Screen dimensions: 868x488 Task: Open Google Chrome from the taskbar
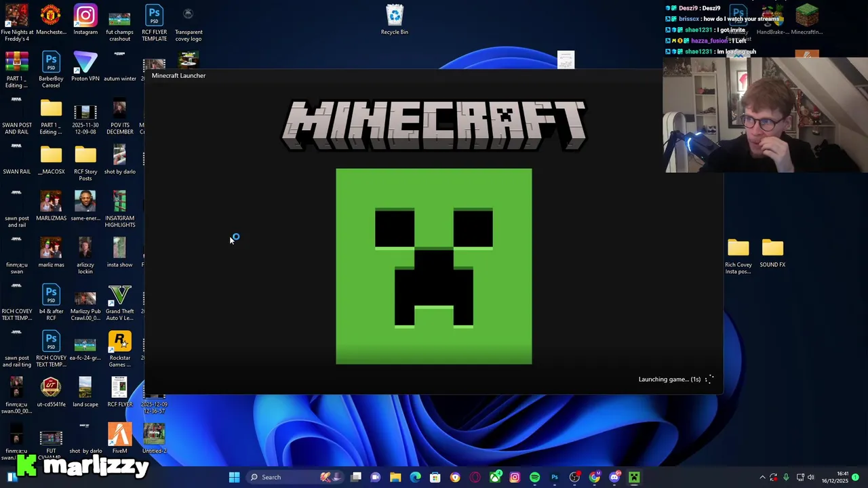coord(595,477)
